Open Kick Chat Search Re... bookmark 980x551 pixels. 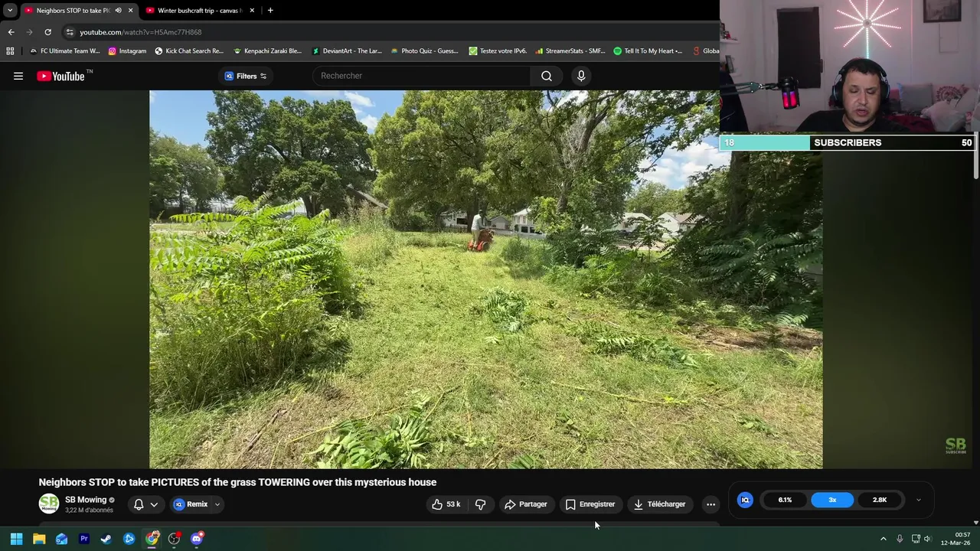(x=189, y=51)
